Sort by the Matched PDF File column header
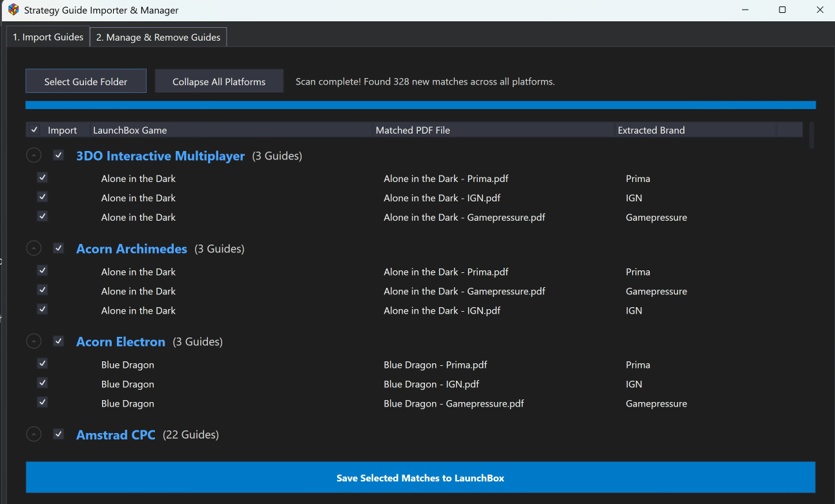This screenshot has height=504, width=835. [494, 130]
